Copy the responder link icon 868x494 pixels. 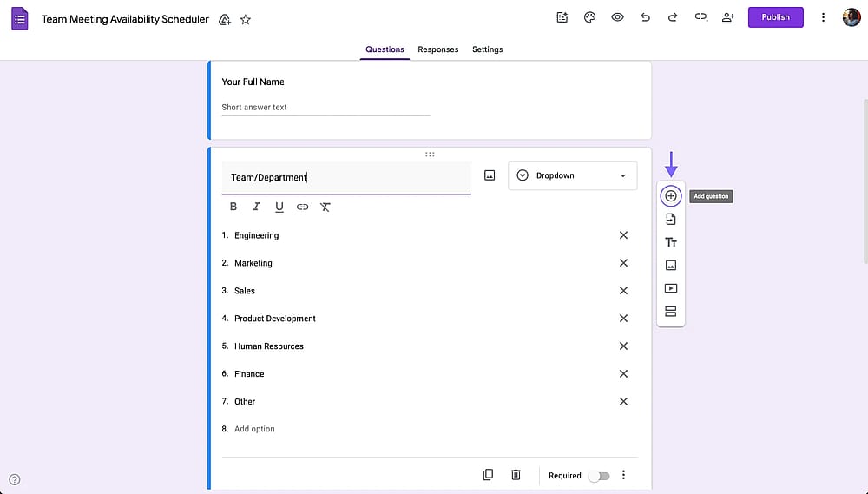tap(700, 17)
